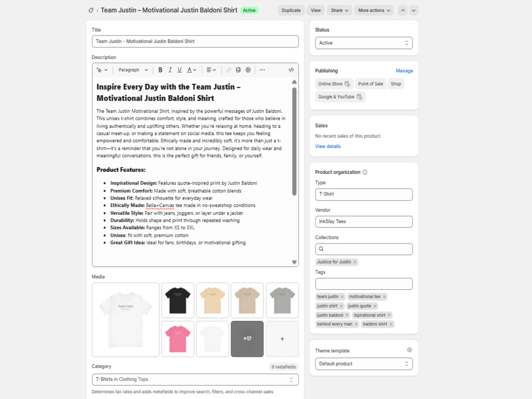The image size is (532, 399).
Task: Remove the justin baldoni tag
Action: point(347,315)
